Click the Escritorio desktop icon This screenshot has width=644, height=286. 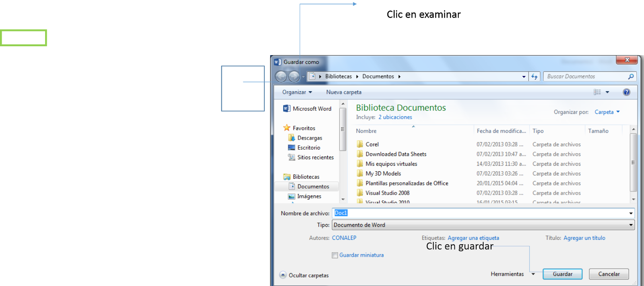[x=291, y=148]
